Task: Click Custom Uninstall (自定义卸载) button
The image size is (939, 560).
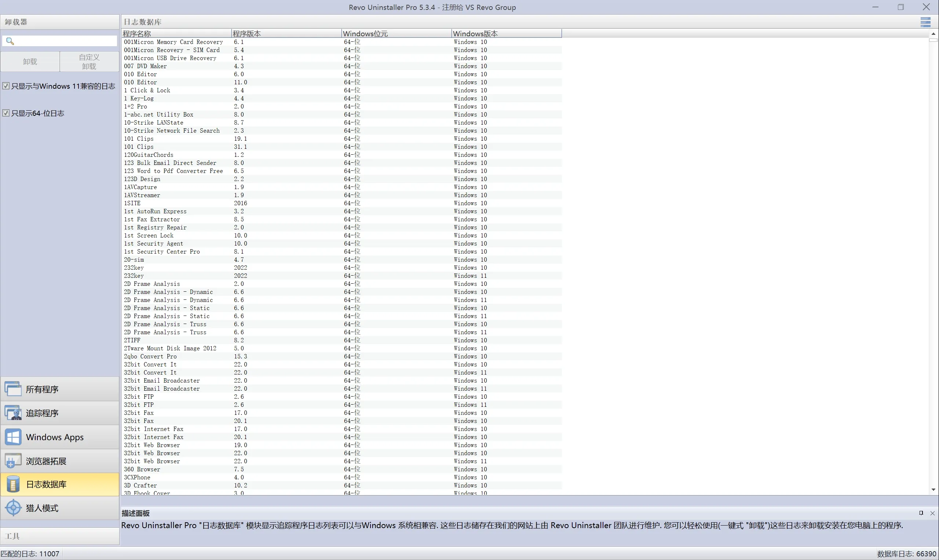Action: coord(89,62)
